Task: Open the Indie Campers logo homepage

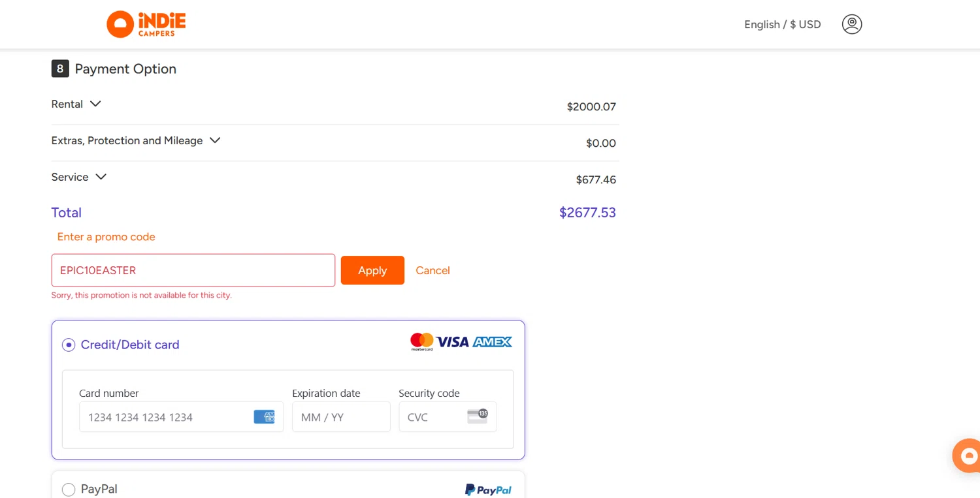Action: click(x=146, y=24)
